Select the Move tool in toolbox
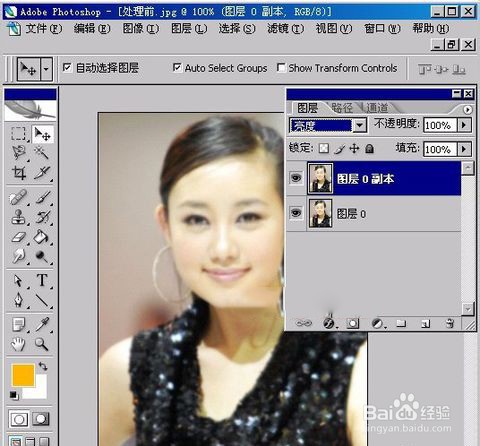Viewport: 480px width, 446px height. click(x=42, y=134)
